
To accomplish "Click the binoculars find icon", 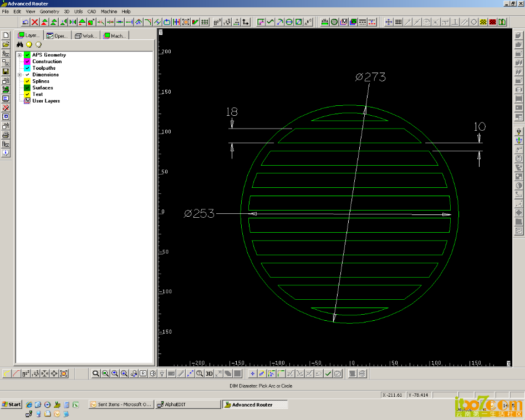I will (x=20, y=44).
